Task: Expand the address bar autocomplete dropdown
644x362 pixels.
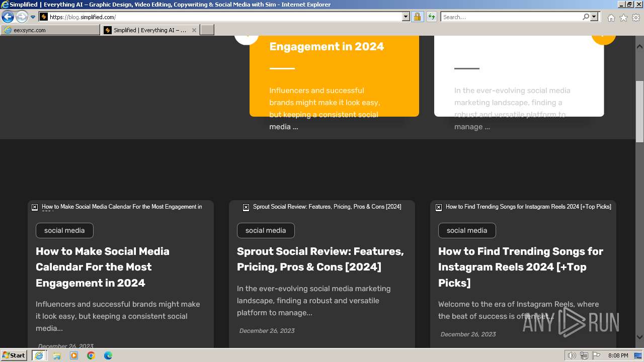Action: tap(406, 17)
